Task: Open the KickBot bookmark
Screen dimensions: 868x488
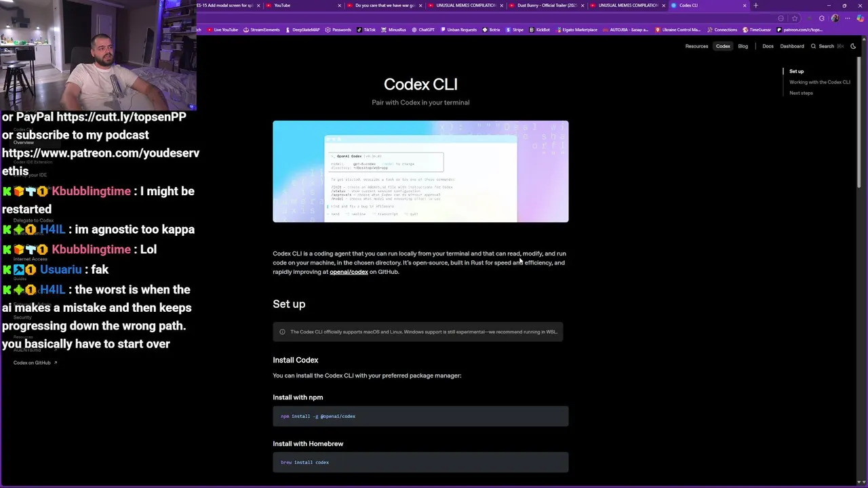Action: [540, 30]
